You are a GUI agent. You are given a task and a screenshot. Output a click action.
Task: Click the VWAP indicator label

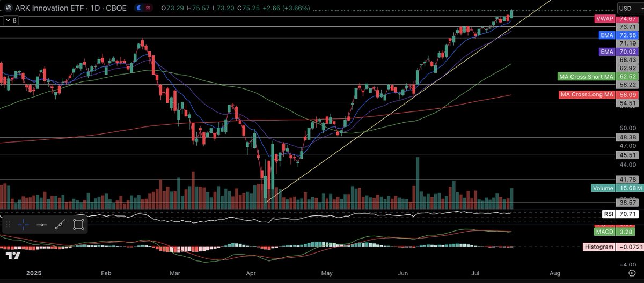tap(604, 18)
